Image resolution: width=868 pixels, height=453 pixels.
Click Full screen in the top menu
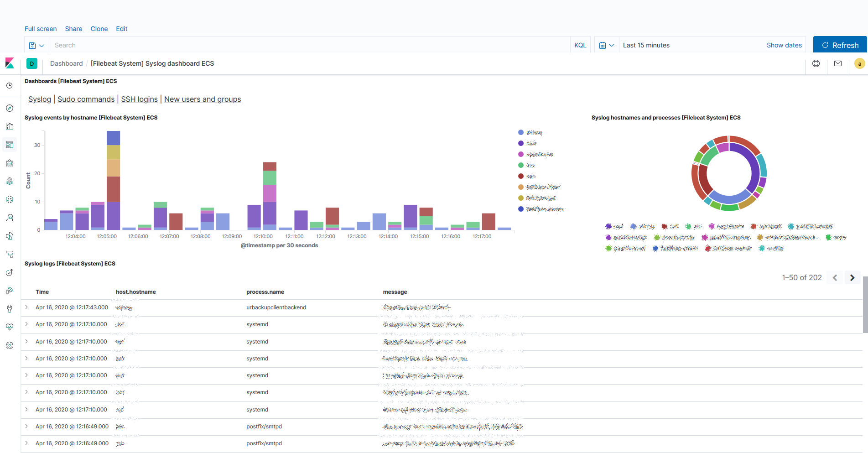(41, 29)
